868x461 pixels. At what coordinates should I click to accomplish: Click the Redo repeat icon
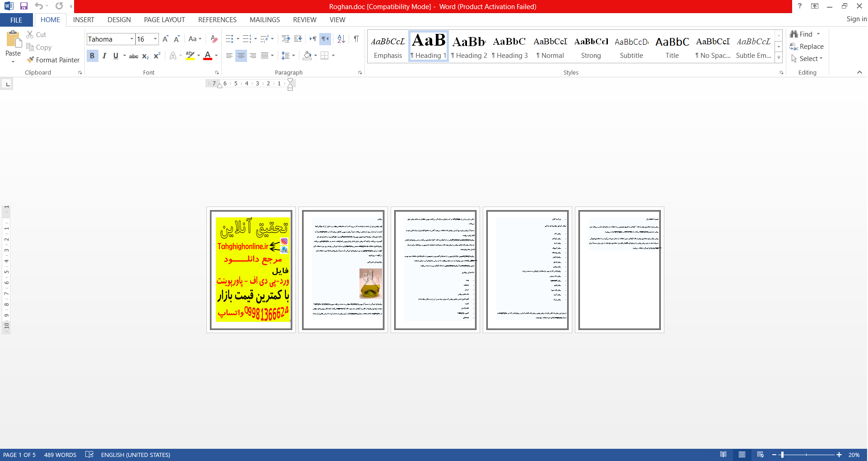pos(59,6)
